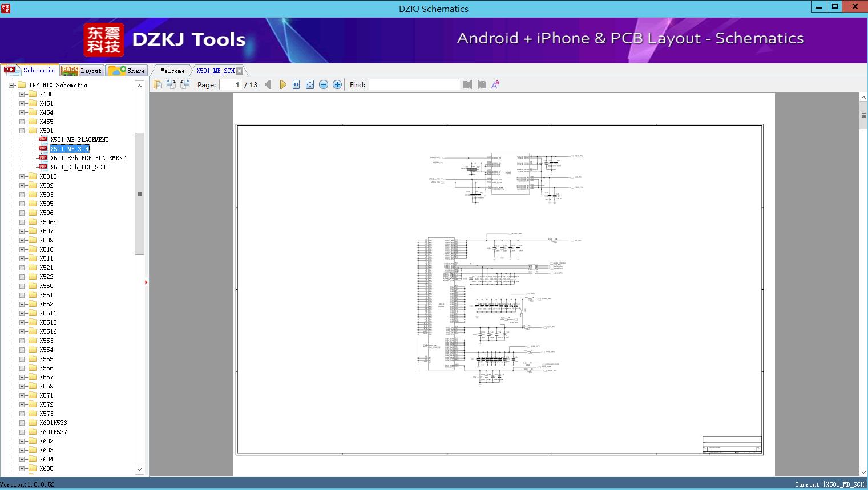This screenshot has height=490, width=868.
Task: Click the Find text field
Action: [x=414, y=84]
